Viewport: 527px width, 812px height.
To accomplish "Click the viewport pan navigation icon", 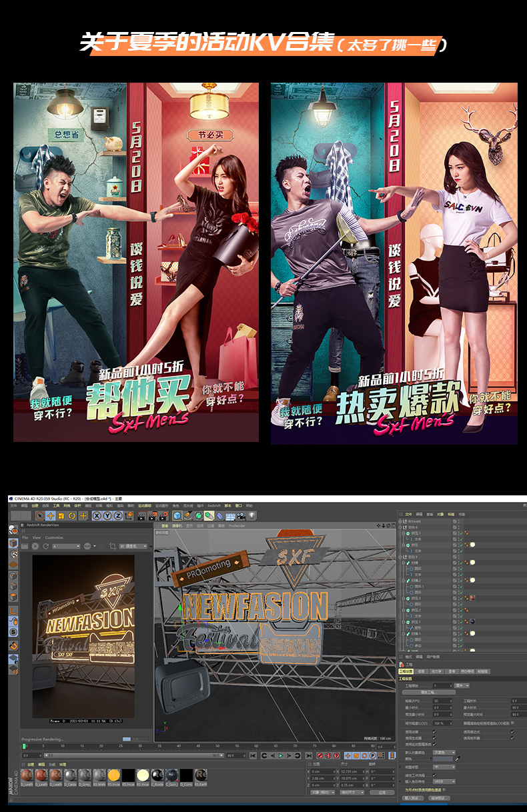I will [378, 525].
